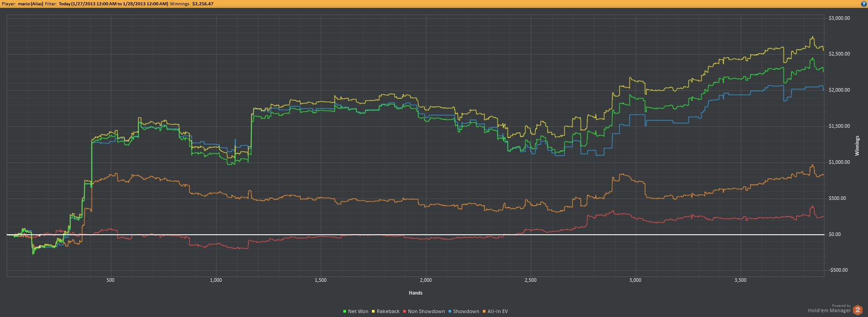
Task: Click the '500' hands x-axis label
Action: click(x=110, y=280)
